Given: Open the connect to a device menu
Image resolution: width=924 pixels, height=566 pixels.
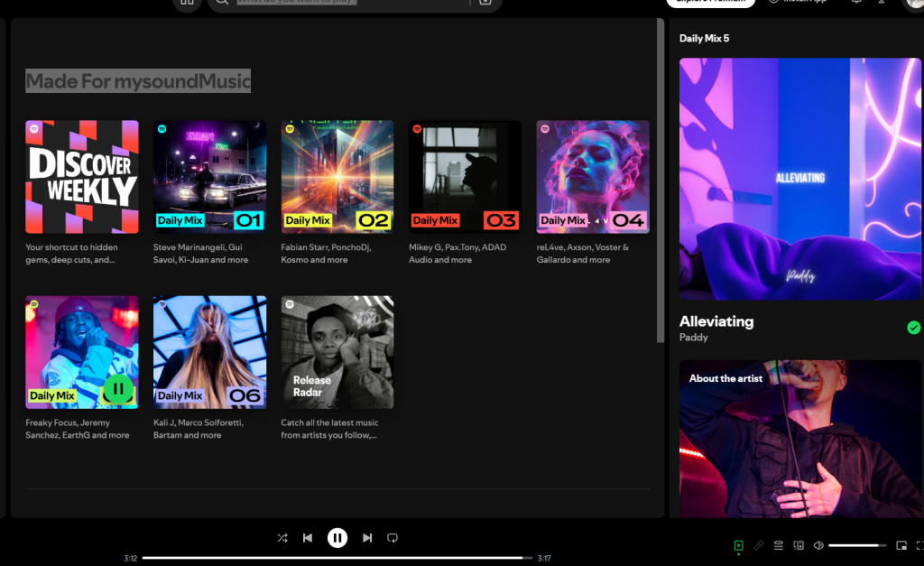Looking at the screenshot, I should pos(799,545).
